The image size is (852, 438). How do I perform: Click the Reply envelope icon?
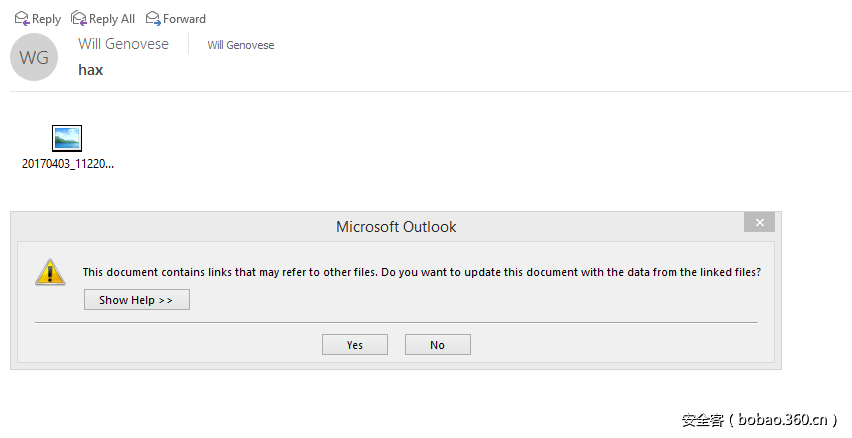coord(21,18)
